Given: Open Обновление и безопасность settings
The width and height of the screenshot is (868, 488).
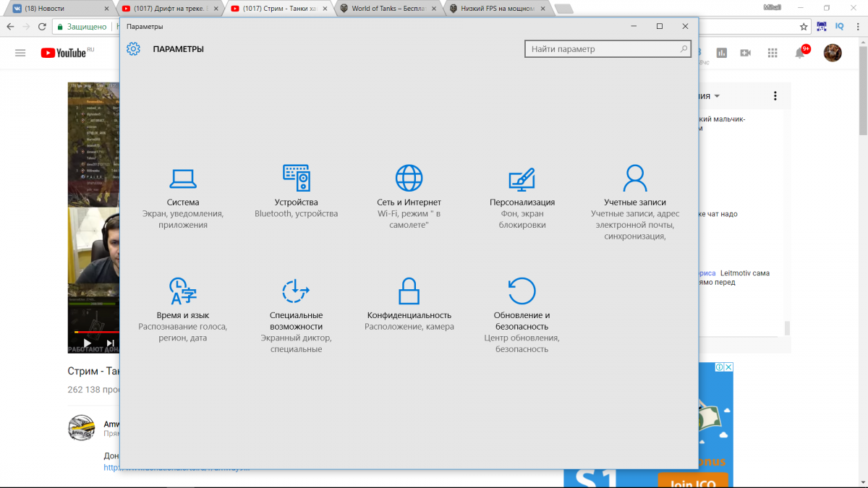Looking at the screenshot, I should [522, 315].
